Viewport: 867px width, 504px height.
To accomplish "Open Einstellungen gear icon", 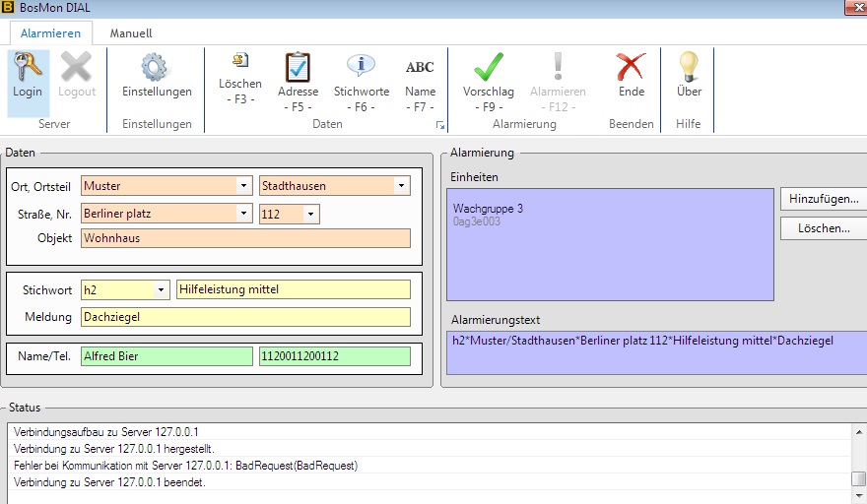I will 156,69.
